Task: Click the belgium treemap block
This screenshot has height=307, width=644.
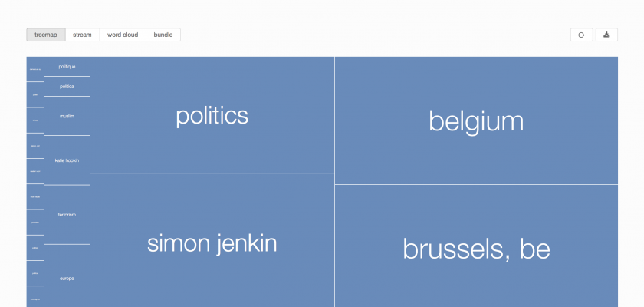Action: tap(476, 120)
